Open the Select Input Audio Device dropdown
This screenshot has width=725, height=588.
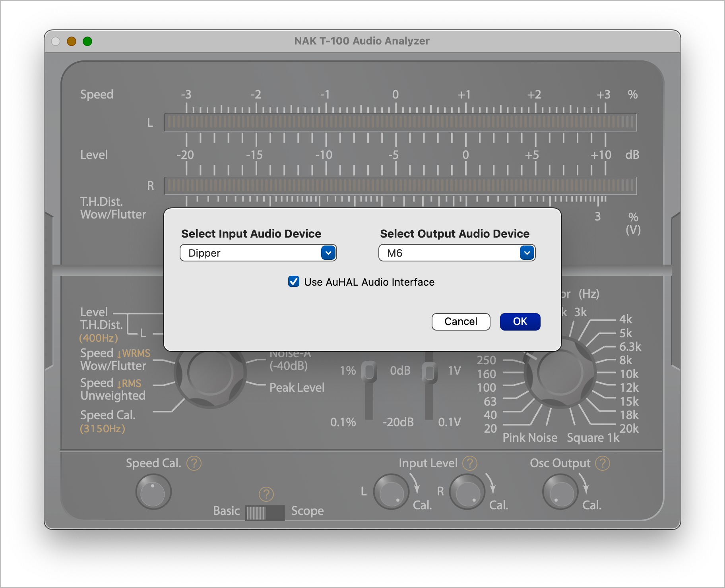[x=258, y=253]
